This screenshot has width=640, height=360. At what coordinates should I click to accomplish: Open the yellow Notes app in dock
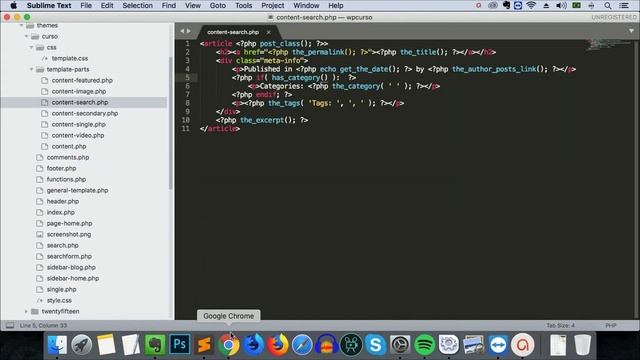106,344
